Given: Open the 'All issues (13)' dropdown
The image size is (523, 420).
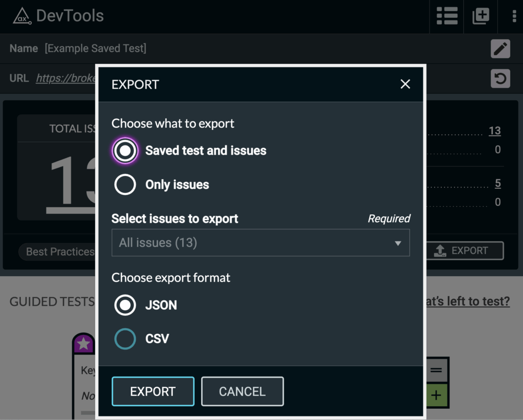Looking at the screenshot, I should 260,242.
